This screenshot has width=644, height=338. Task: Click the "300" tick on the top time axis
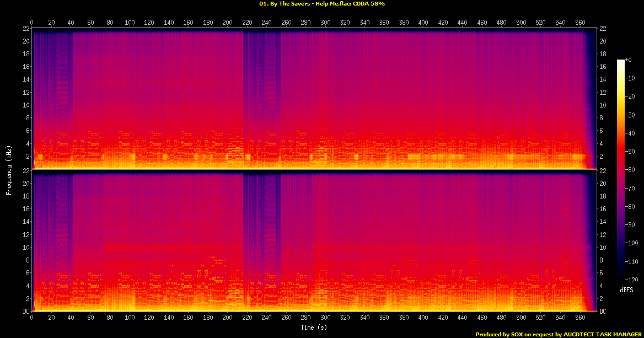coord(325,23)
